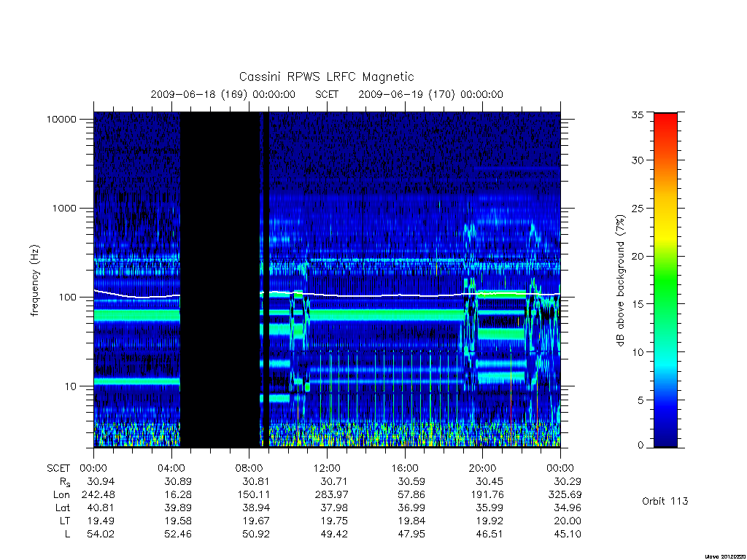The image size is (747, 560).
Task: Click the 04:00 time axis label
Action: click(171, 468)
